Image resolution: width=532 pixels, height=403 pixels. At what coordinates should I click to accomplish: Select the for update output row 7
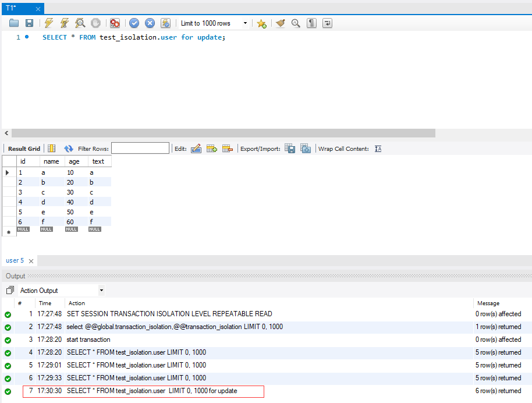coord(267,391)
